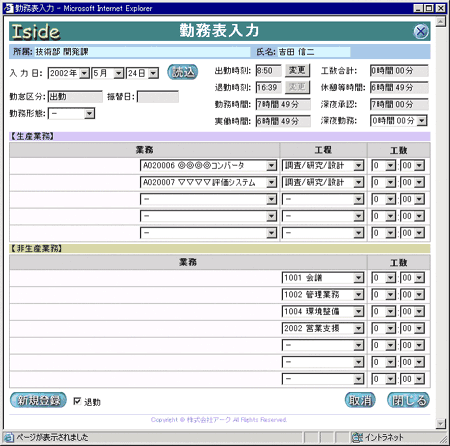Click the 新規登録 register button
The height and width of the screenshot is (446, 450).
[38, 400]
